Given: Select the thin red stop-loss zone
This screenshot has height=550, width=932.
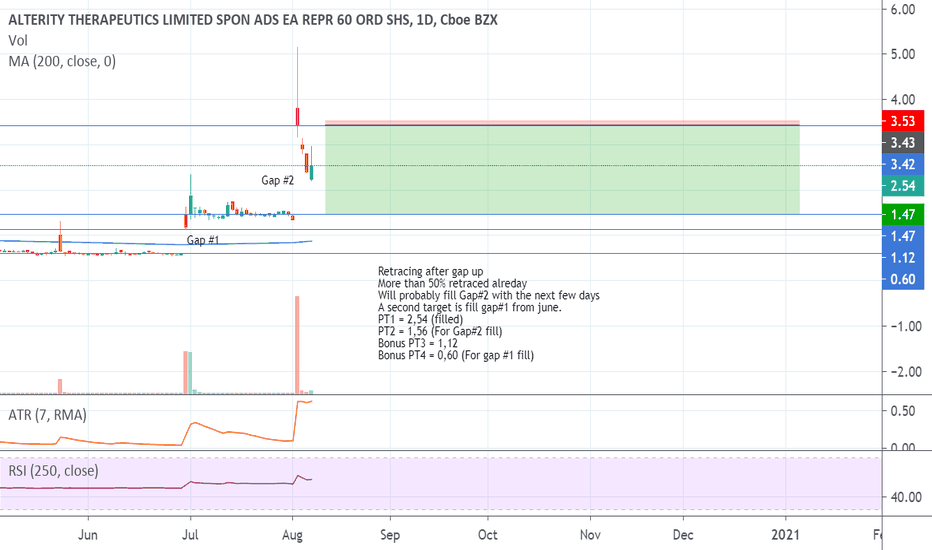Looking at the screenshot, I should [562, 122].
